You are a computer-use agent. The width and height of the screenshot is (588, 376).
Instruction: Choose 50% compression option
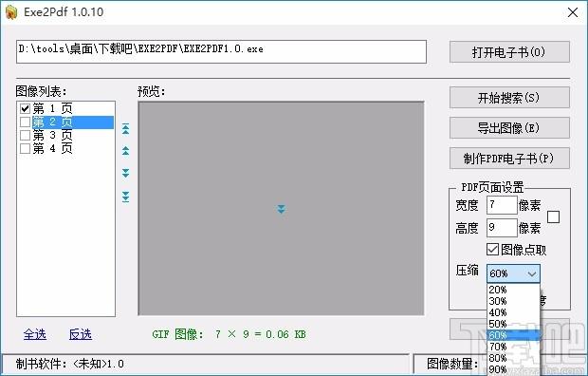pos(513,324)
